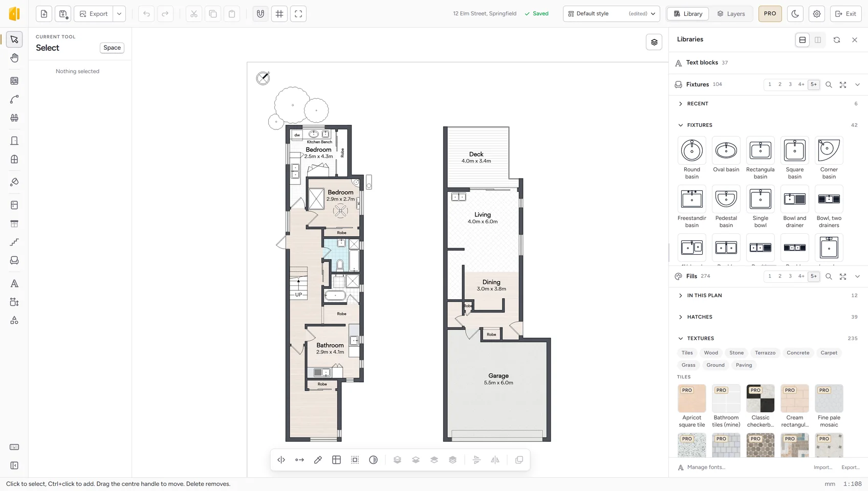Refresh the Libraries panel
The height and width of the screenshot is (491, 868).
point(837,39)
